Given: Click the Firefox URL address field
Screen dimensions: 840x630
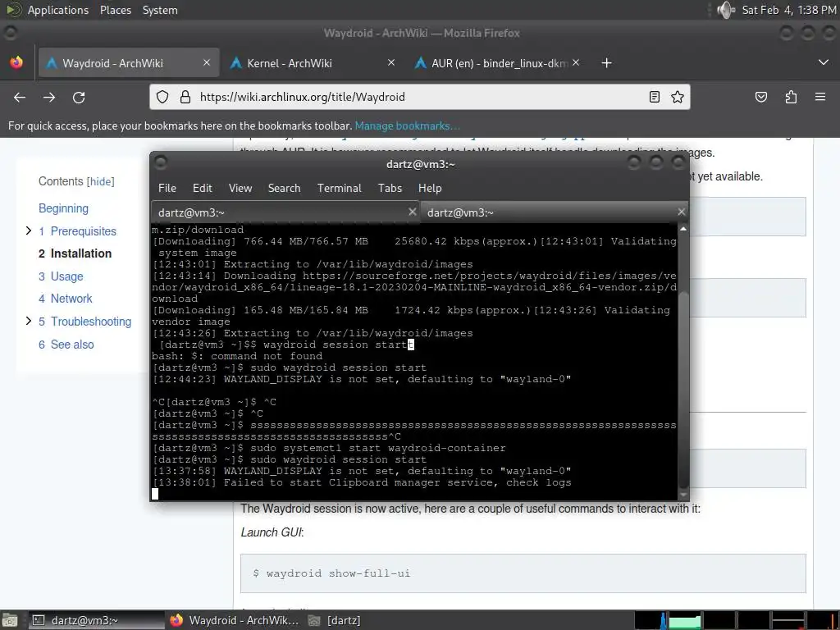Looking at the screenshot, I should (x=418, y=97).
